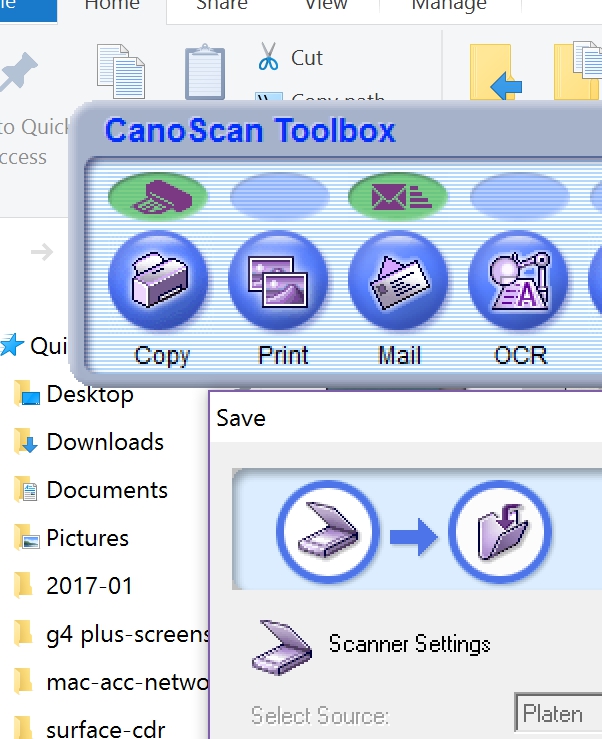Click the empty blue oval above OCR
602x739 pixels.
(520, 196)
